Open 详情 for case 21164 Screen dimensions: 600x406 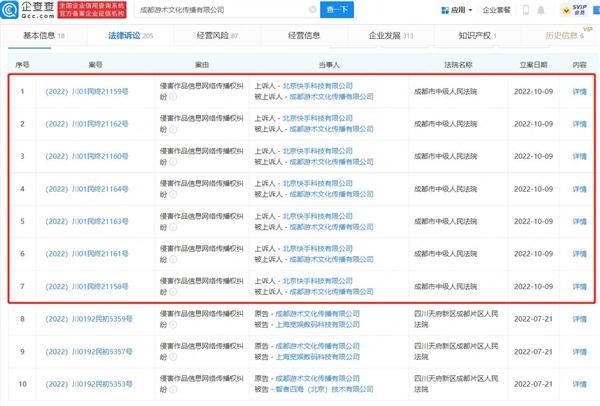[579, 189]
